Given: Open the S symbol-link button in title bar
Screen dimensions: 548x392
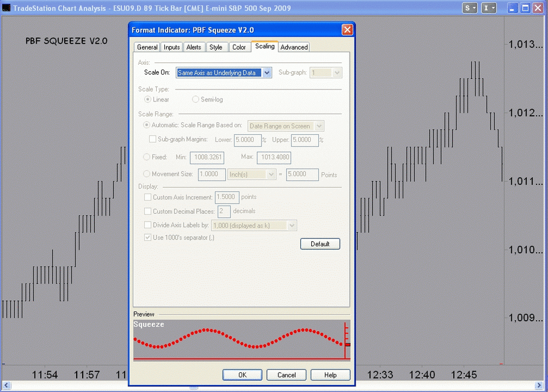Looking at the screenshot, I should pyautogui.click(x=470, y=8).
